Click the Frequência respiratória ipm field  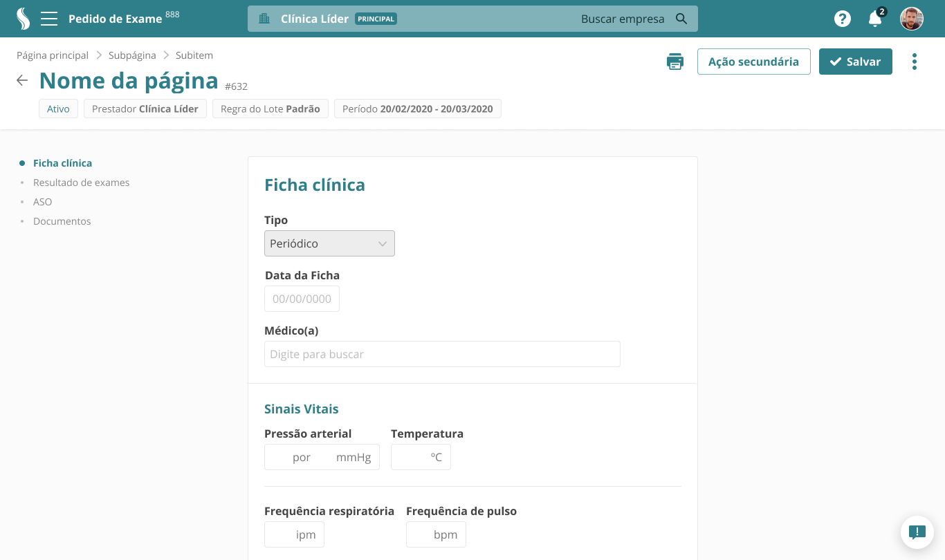294,534
